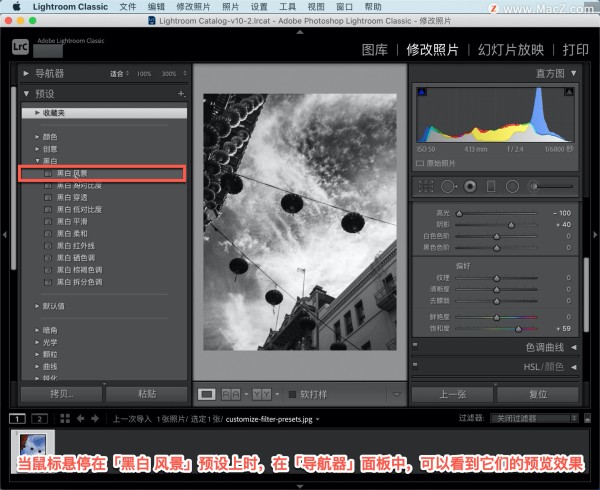Toggle the 原始照片 checkbox under histogram
This screenshot has width=600, height=490.
coord(420,161)
